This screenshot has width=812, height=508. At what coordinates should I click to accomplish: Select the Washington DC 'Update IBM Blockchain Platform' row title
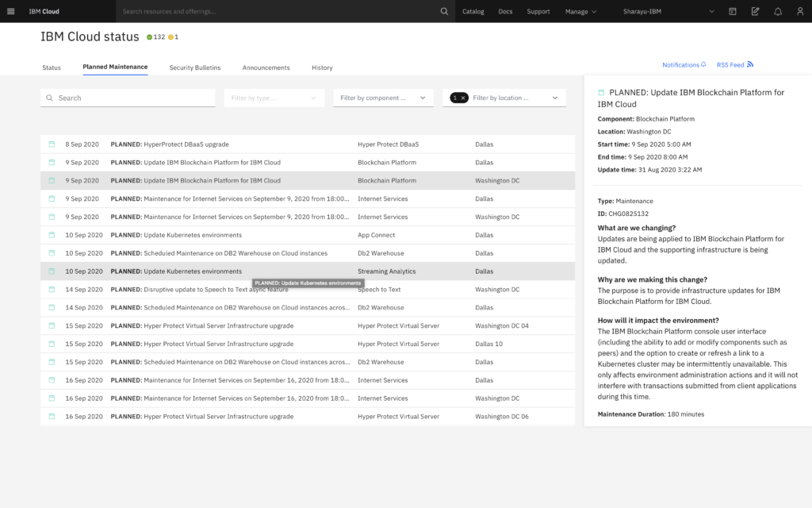196,180
